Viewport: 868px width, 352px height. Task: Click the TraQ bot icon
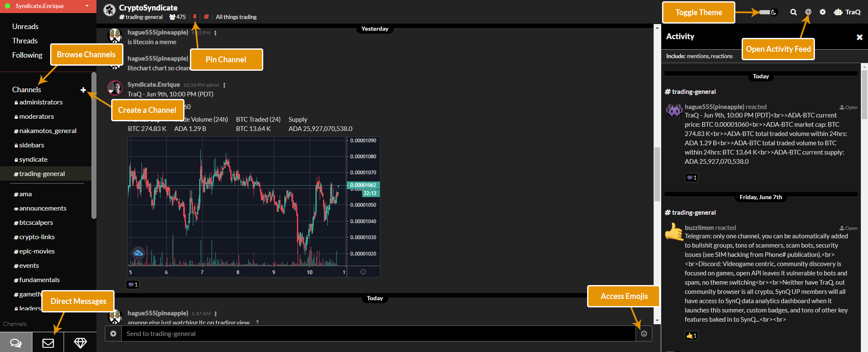point(838,12)
